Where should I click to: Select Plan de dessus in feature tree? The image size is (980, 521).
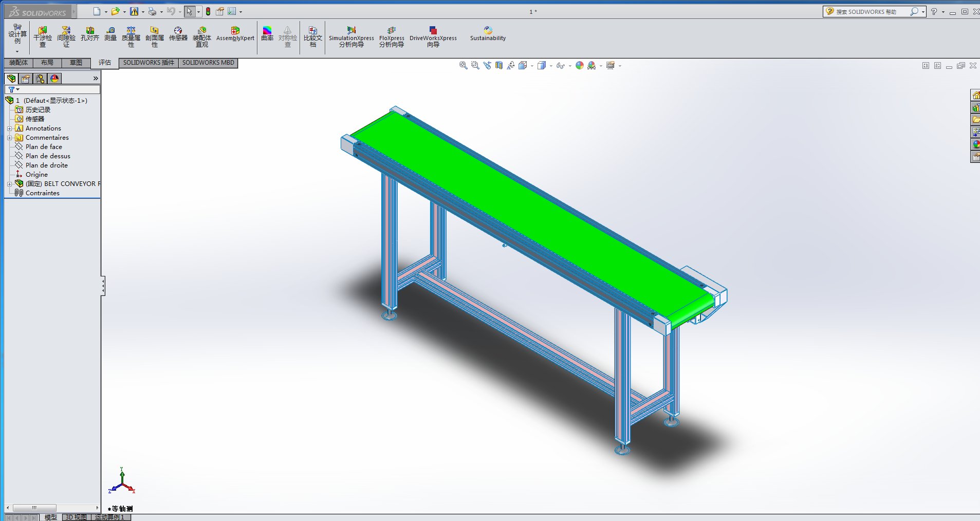pos(48,156)
